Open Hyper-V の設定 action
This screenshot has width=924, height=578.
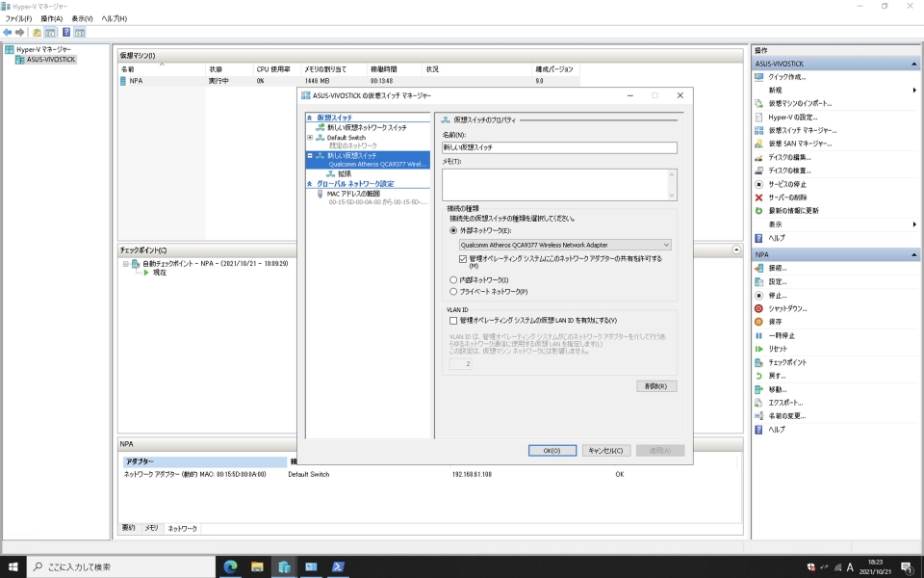(792, 117)
